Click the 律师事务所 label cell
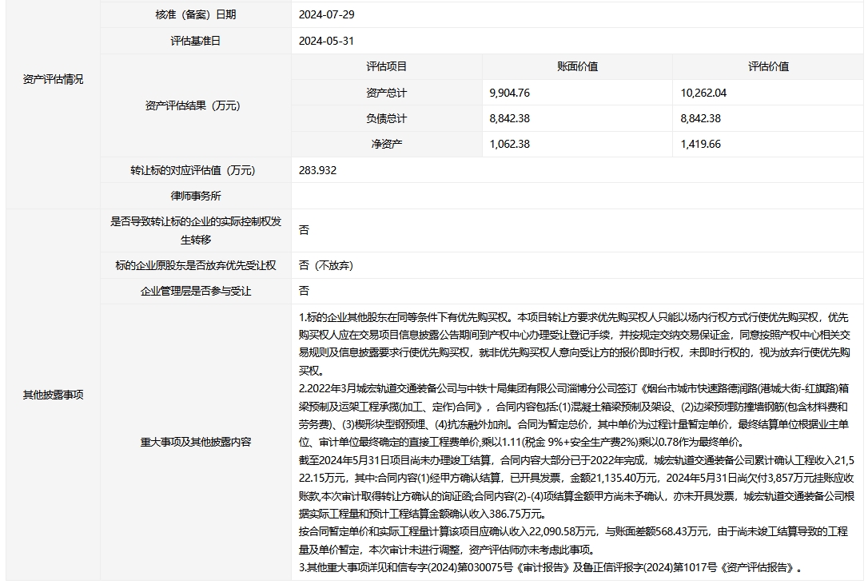 [196, 196]
